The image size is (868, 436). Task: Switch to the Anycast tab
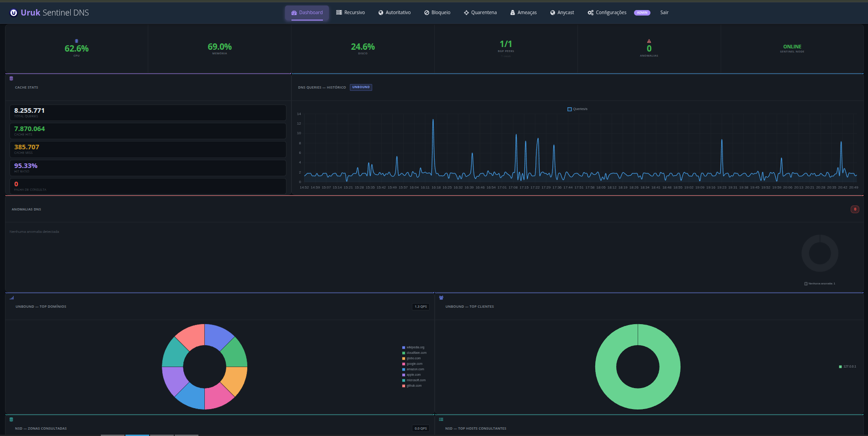562,13
